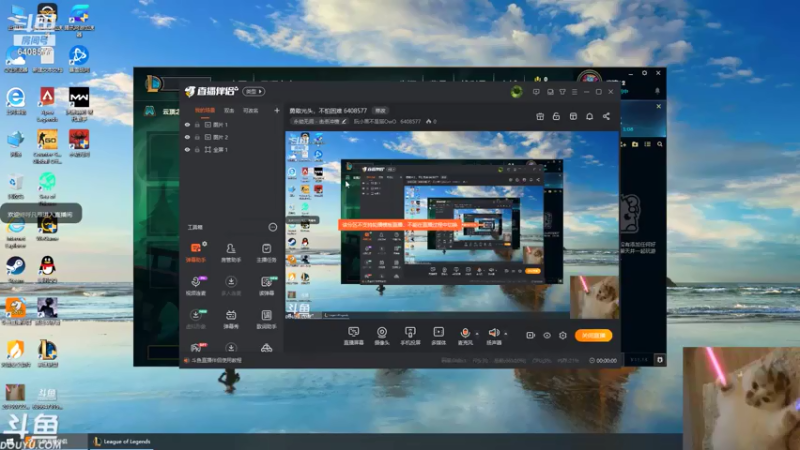Open Steam desktop shortcut
The image size is (800, 450).
click(16, 270)
